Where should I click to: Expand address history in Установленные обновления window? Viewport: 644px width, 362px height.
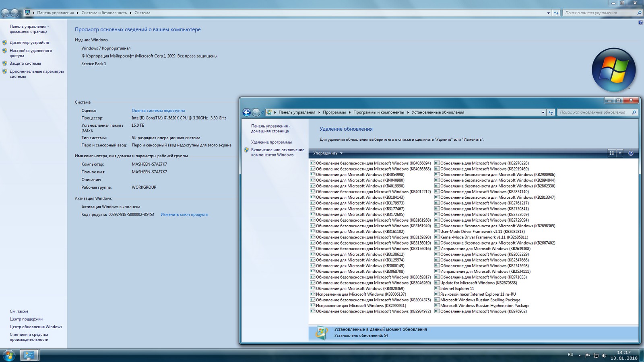pyautogui.click(x=543, y=113)
